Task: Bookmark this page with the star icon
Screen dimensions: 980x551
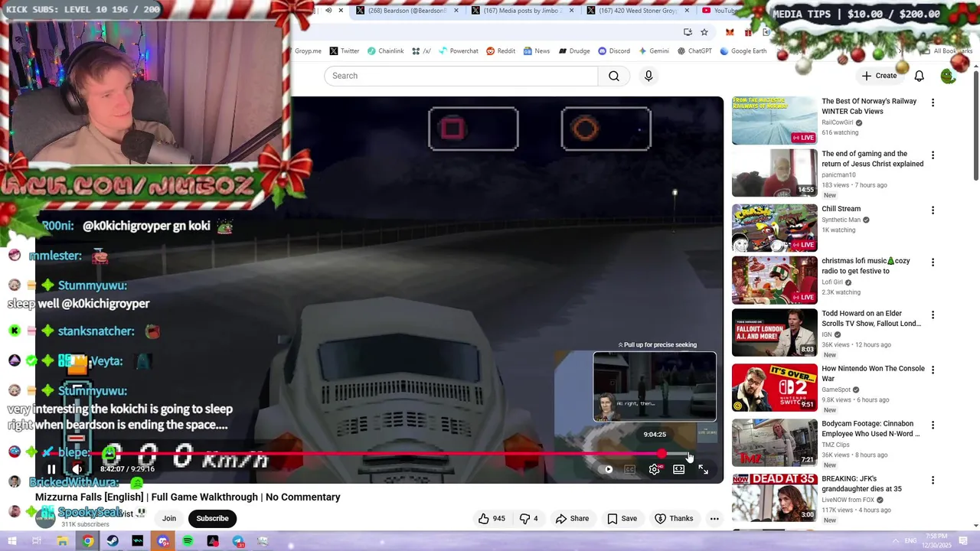Action: coord(704,32)
